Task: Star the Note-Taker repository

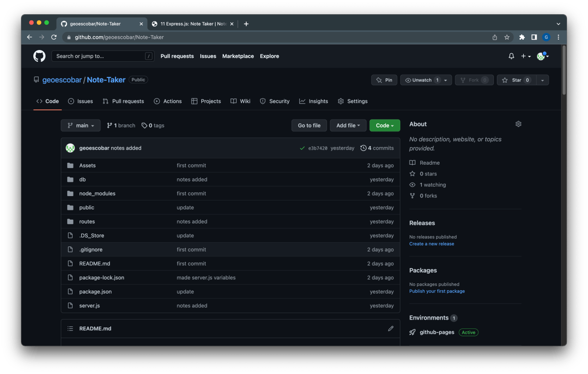Action: point(516,80)
